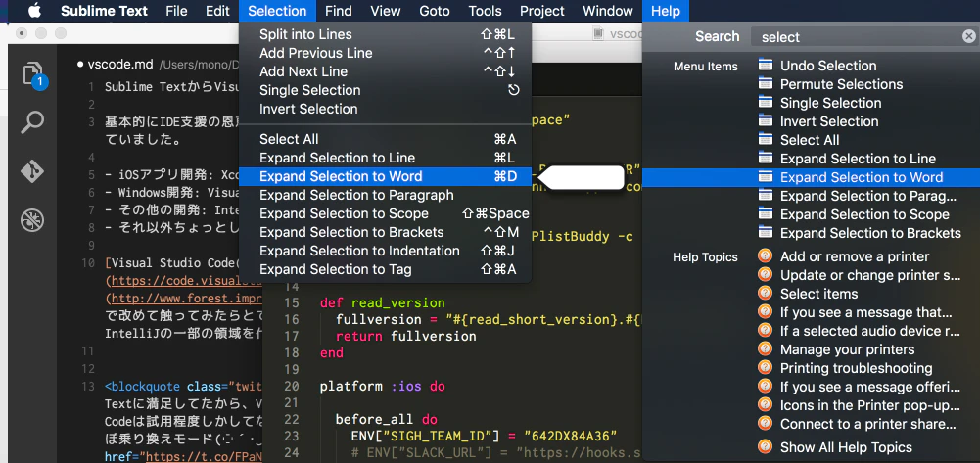This screenshot has width=980, height=463.
Task: Open the File menu
Action: coord(177,11)
